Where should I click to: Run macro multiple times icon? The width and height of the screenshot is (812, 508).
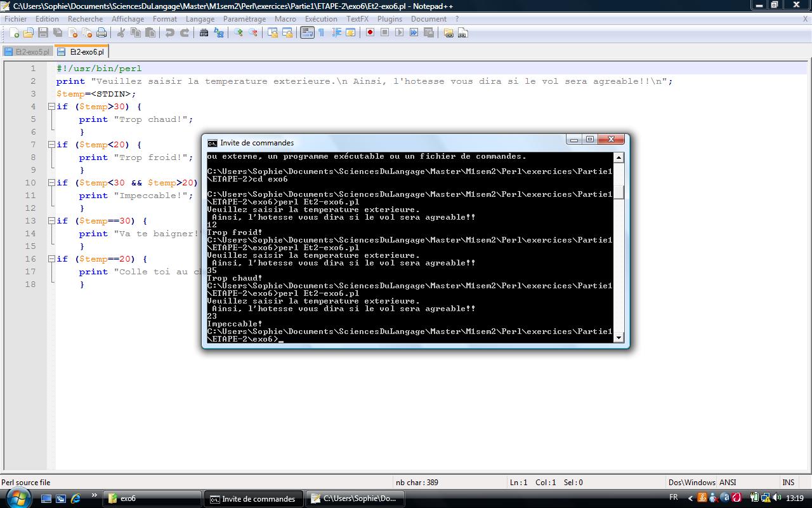pos(414,33)
